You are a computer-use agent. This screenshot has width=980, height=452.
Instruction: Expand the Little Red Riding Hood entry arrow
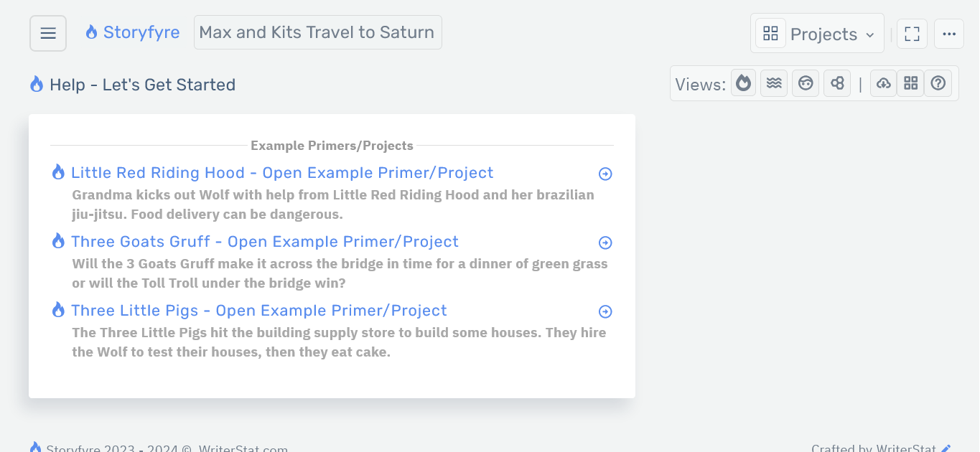point(605,174)
